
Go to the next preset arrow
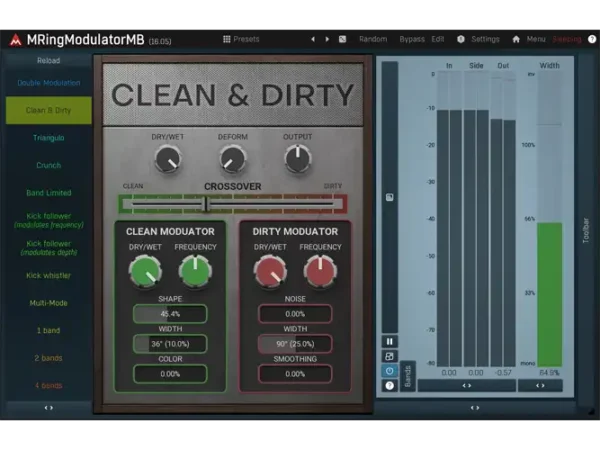coord(327,39)
